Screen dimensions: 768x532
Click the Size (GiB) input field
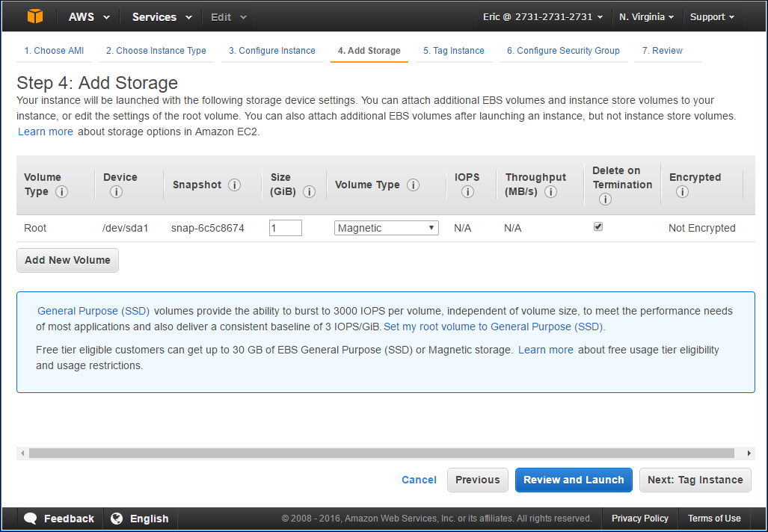coord(286,228)
